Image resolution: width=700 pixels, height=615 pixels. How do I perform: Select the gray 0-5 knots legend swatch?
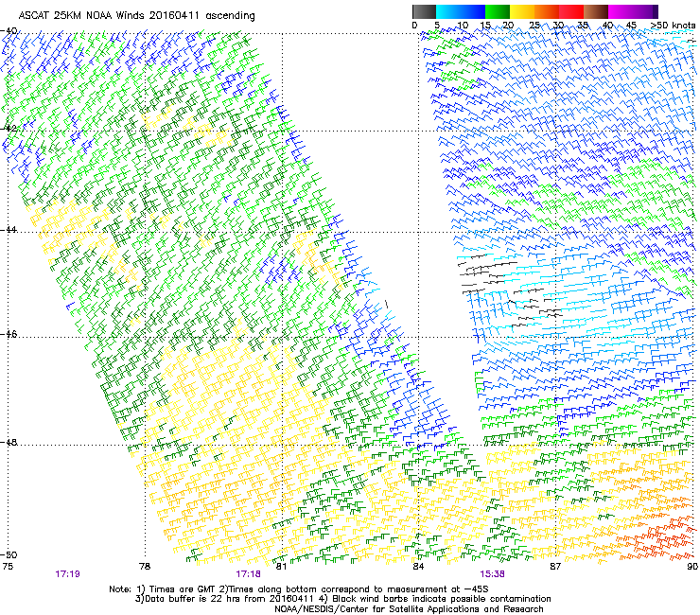pos(424,11)
